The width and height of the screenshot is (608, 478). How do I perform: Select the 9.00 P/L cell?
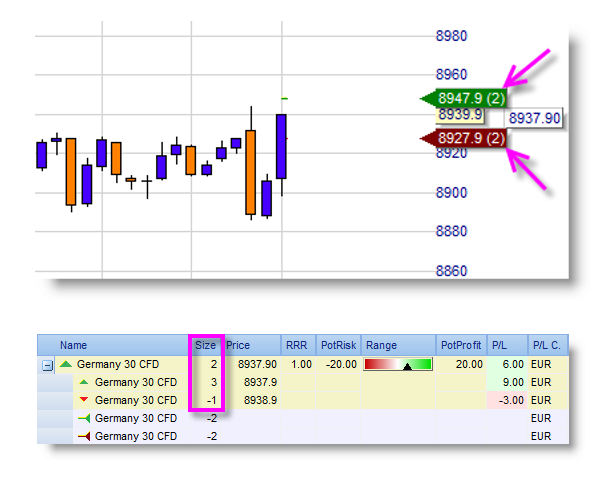click(506, 383)
